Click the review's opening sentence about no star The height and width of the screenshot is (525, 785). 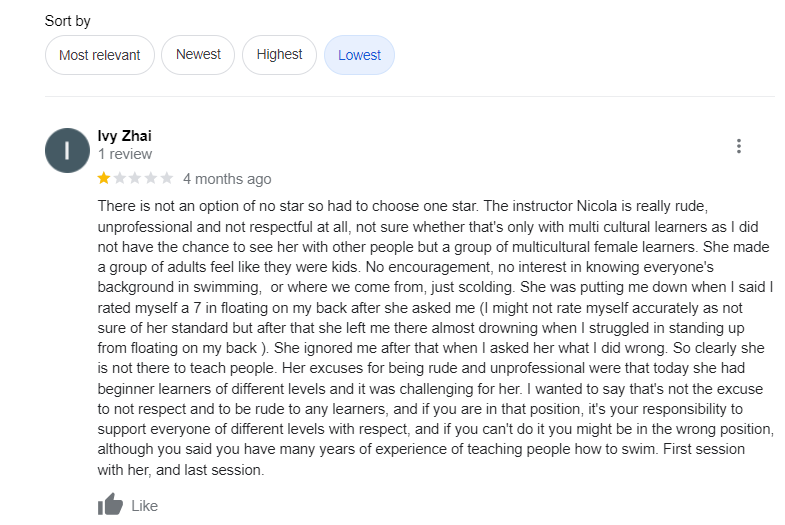(x=288, y=206)
